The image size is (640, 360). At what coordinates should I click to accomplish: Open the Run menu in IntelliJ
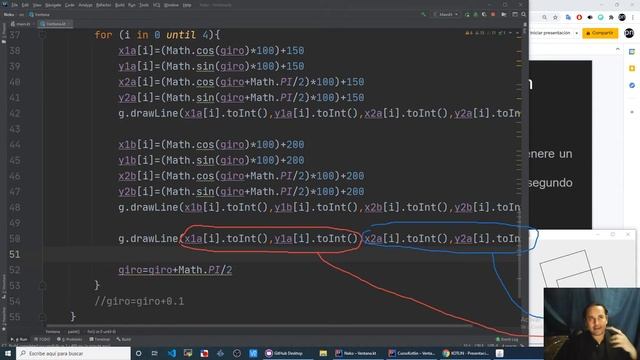132,5
